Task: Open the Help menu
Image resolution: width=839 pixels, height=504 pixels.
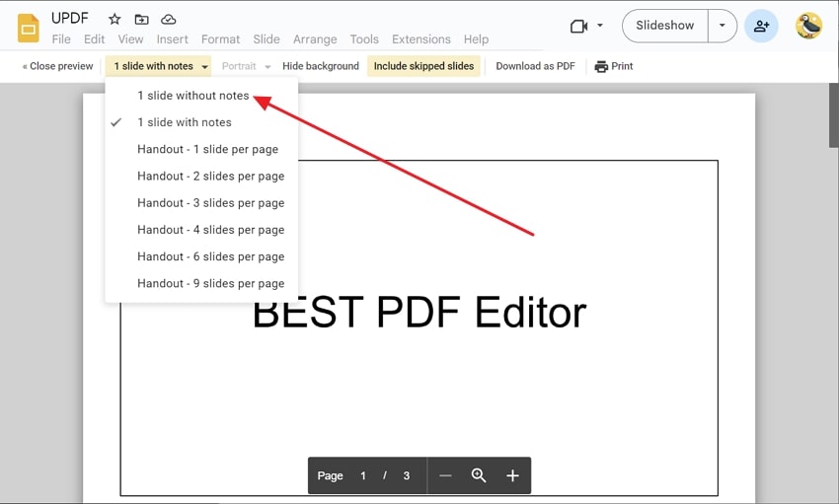Action: tap(476, 39)
